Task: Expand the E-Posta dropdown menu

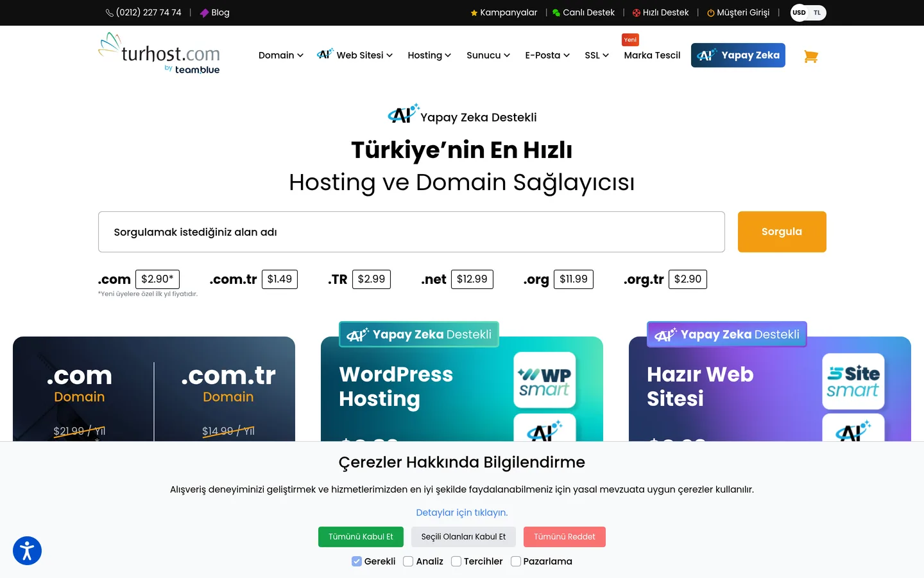Action: [x=547, y=55]
